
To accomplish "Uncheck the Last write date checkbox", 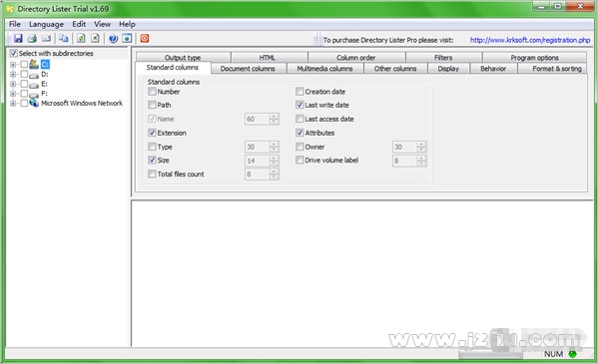I will tap(299, 105).
